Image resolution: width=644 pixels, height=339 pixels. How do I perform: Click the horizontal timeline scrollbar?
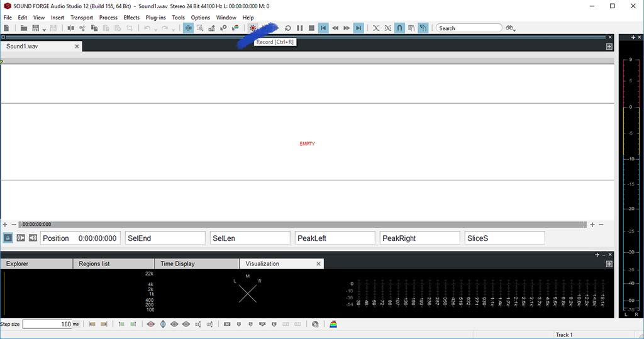303,225
